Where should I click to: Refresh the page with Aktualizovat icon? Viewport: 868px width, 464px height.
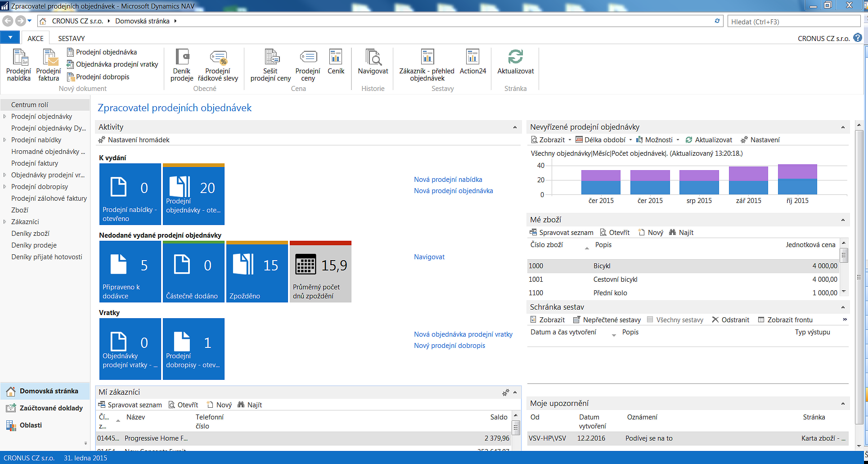point(515,65)
